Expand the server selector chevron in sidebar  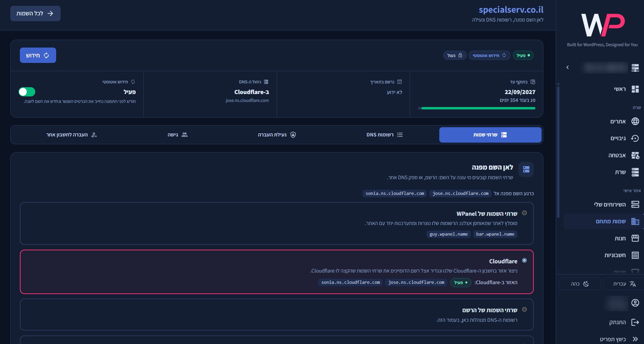click(568, 67)
